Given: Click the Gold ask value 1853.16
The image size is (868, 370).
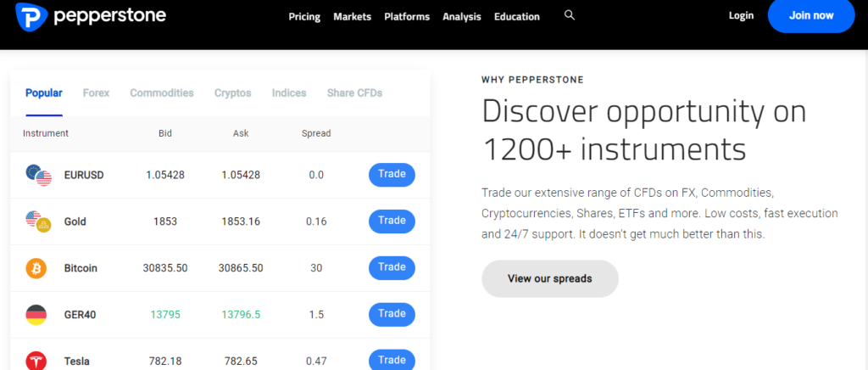Looking at the screenshot, I should point(241,221).
